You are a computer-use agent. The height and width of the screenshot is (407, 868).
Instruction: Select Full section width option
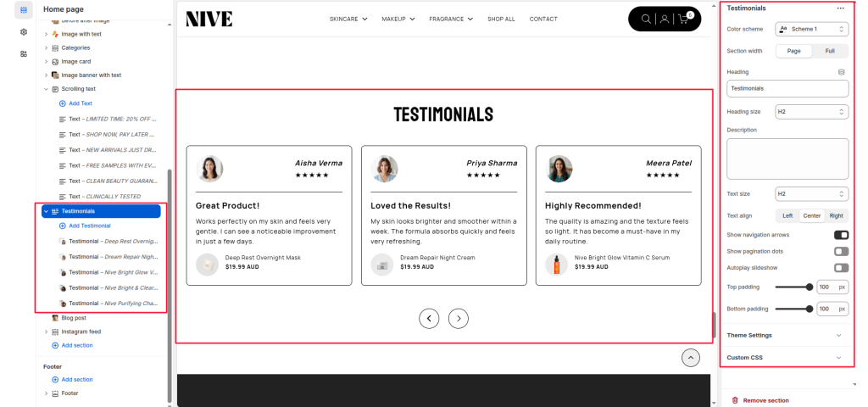tap(830, 51)
